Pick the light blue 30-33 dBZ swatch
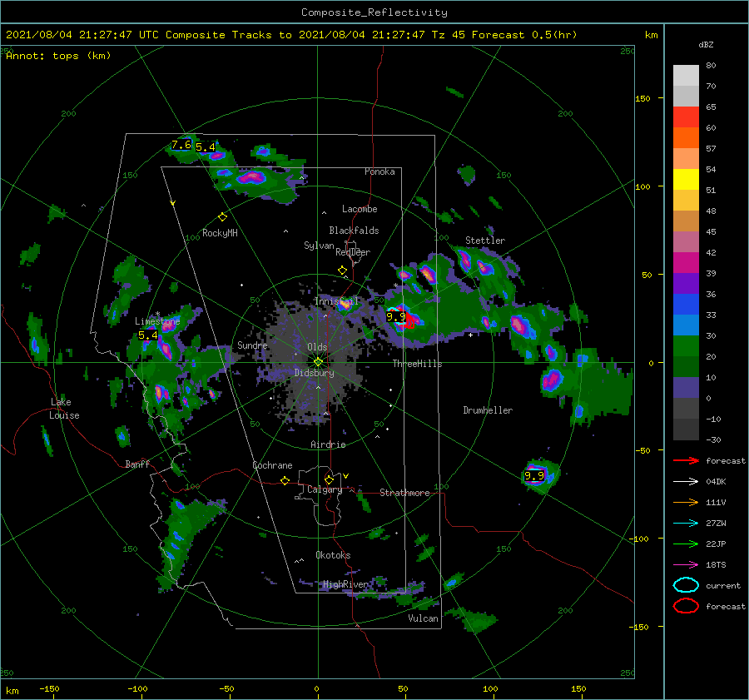 [x=686, y=325]
